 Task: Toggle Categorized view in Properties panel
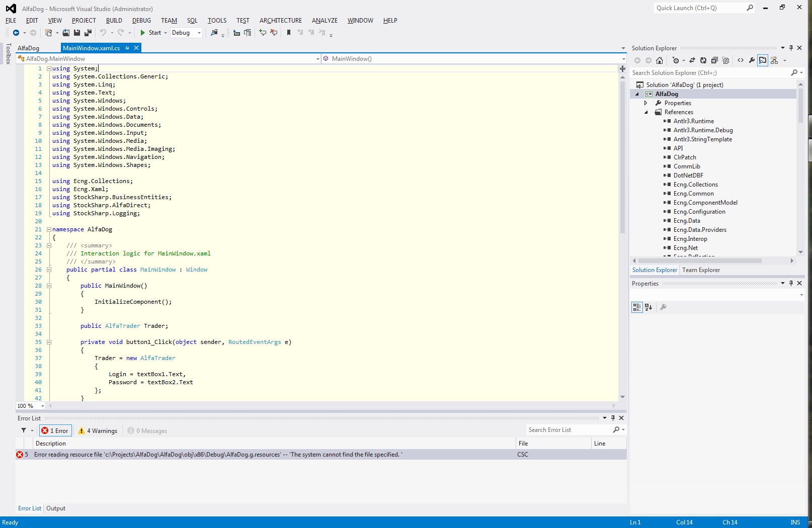coord(637,307)
